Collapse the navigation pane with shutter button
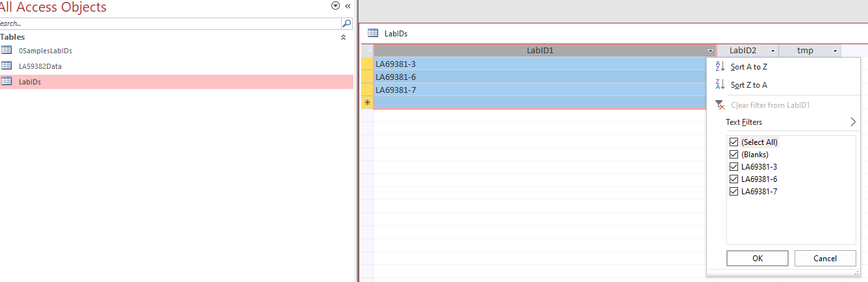This screenshot has height=282, width=868. tap(348, 6)
